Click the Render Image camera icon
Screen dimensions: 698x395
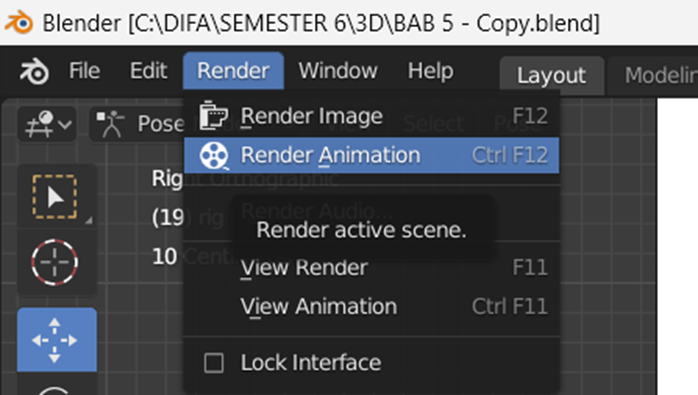213,116
